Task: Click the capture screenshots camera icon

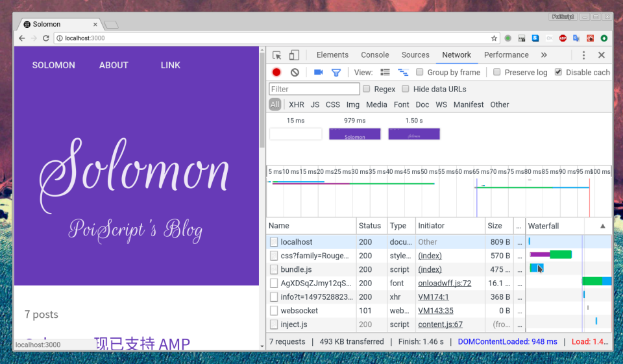Action: coord(318,73)
